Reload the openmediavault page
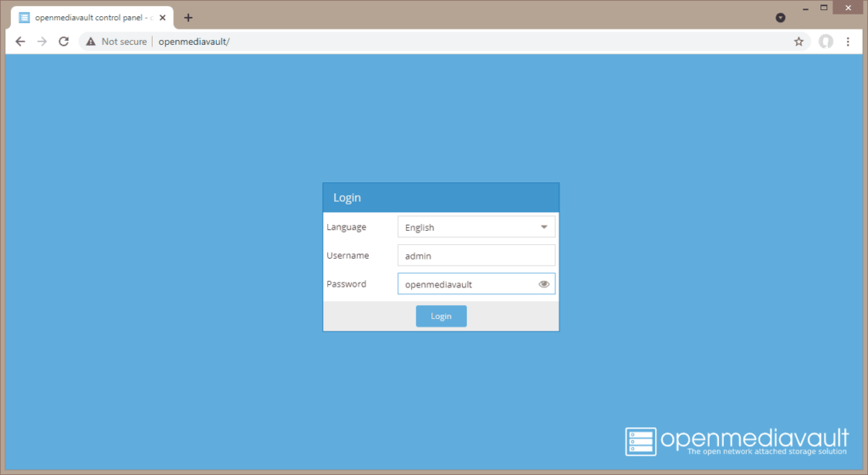 click(x=64, y=42)
